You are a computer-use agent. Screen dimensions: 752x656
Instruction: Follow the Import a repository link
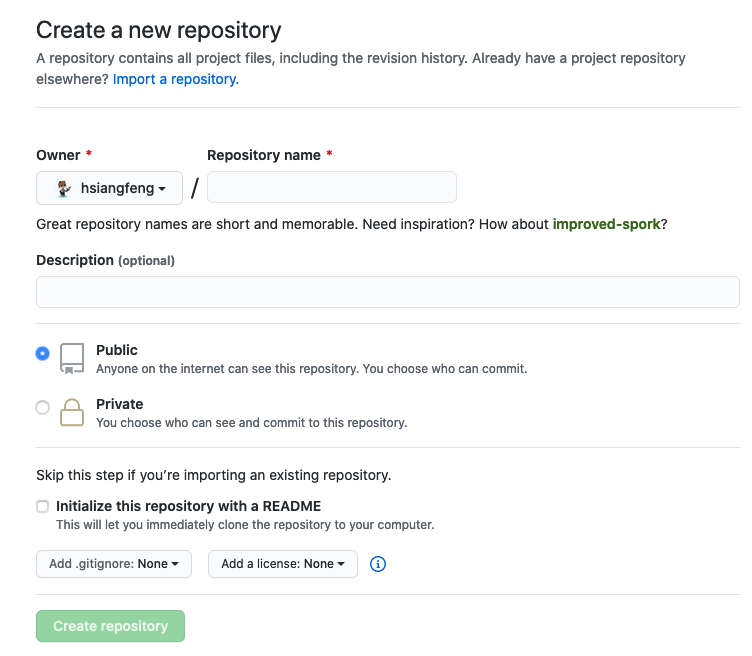pos(176,79)
